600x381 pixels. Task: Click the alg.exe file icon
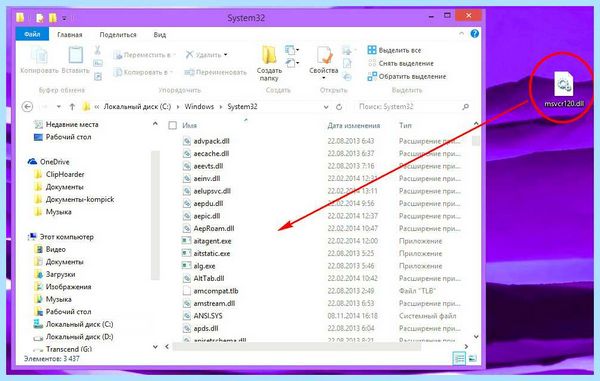point(186,266)
